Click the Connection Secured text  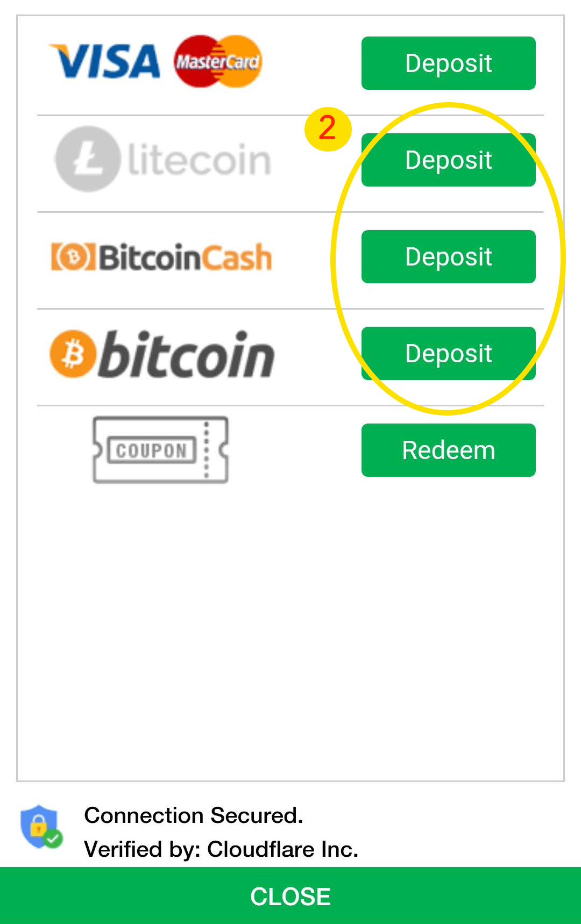coord(194,815)
